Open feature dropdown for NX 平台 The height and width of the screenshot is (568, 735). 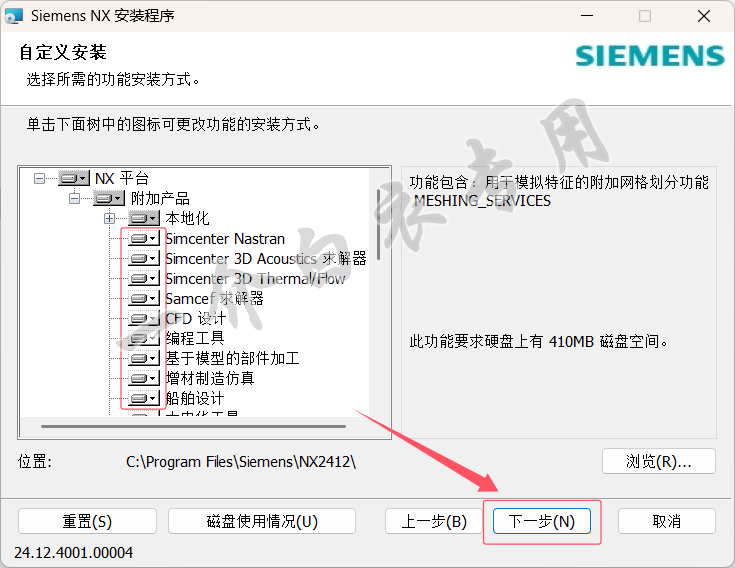tap(74, 179)
